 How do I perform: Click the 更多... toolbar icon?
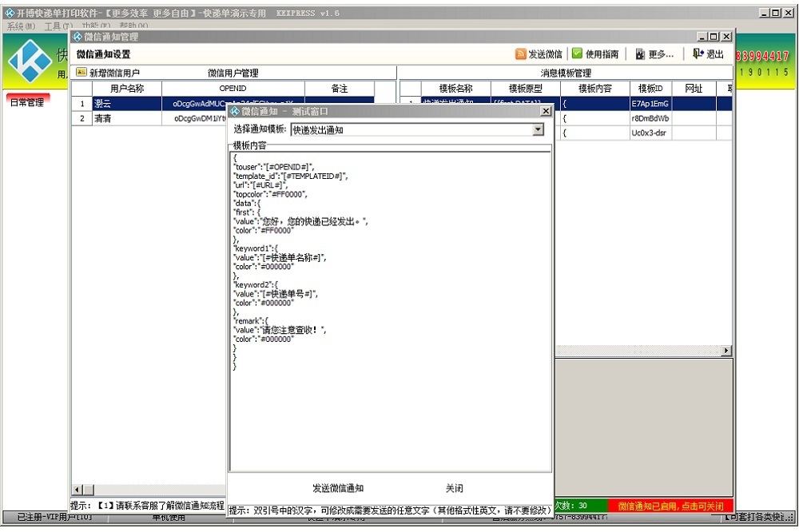point(640,54)
